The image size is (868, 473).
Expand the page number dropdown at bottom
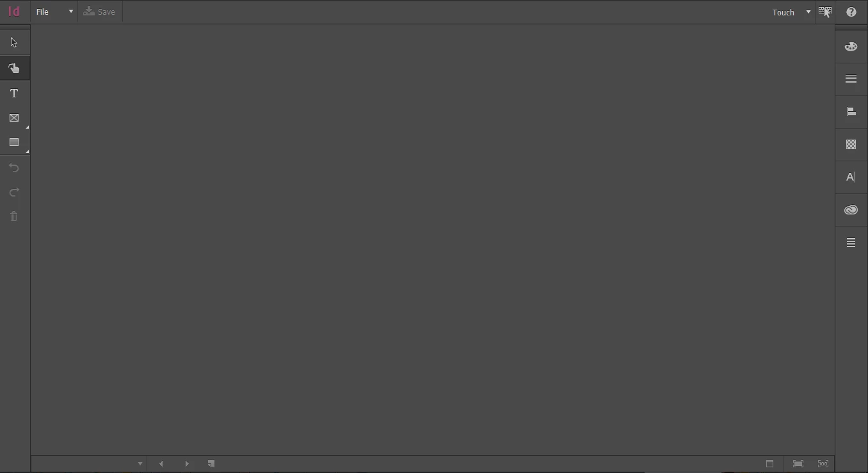[140, 464]
